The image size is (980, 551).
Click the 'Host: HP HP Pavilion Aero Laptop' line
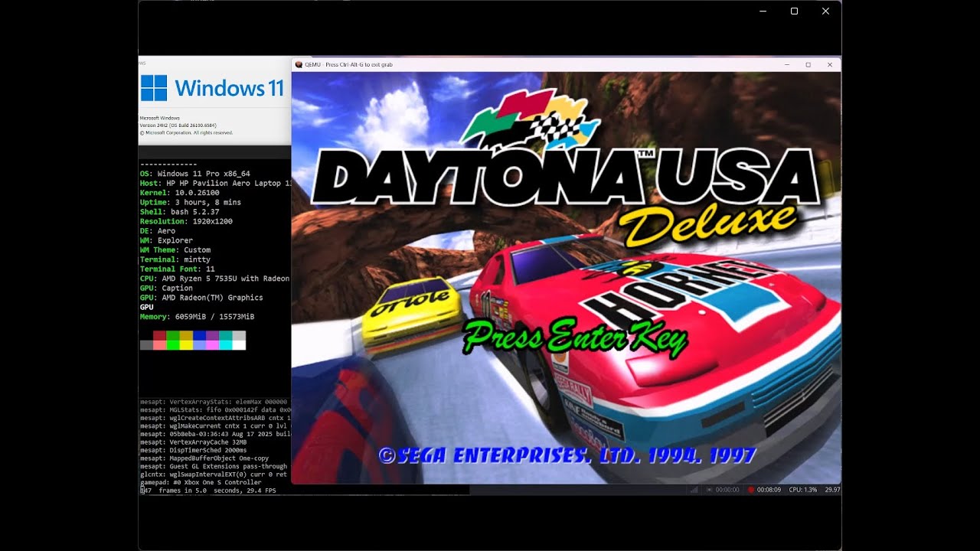pyautogui.click(x=215, y=184)
